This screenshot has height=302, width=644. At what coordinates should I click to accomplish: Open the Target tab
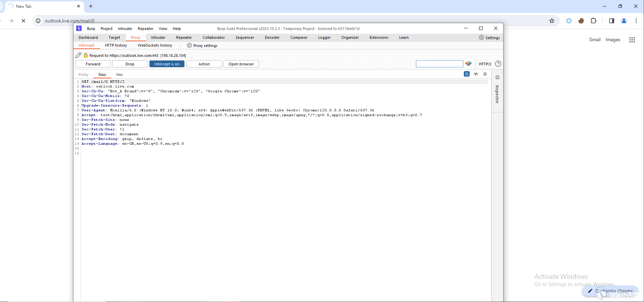pyautogui.click(x=114, y=37)
